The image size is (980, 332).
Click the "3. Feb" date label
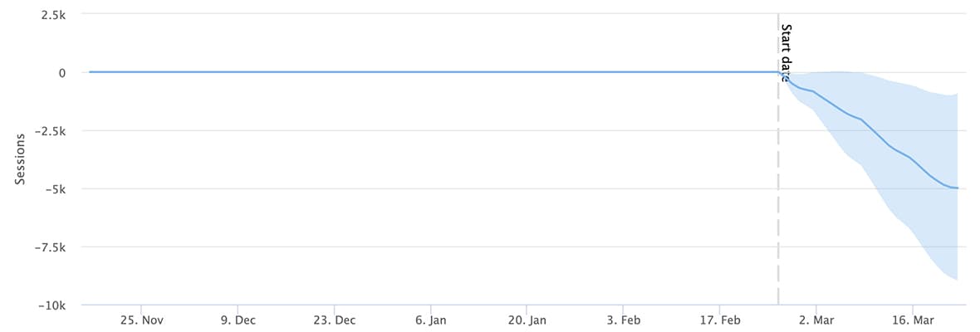coord(623,320)
